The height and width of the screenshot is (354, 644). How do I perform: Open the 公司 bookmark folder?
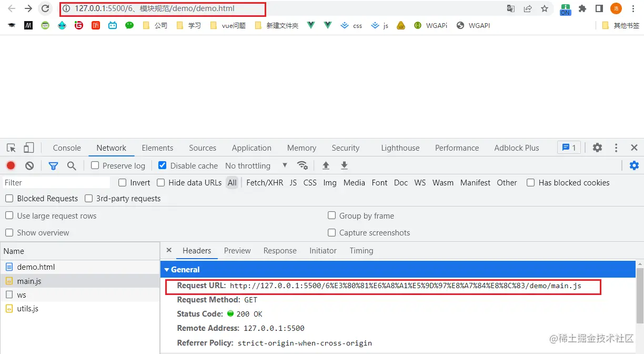coord(155,25)
